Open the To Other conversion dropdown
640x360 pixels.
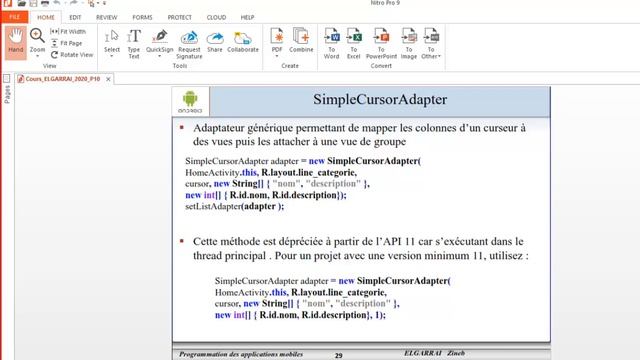tap(431, 43)
